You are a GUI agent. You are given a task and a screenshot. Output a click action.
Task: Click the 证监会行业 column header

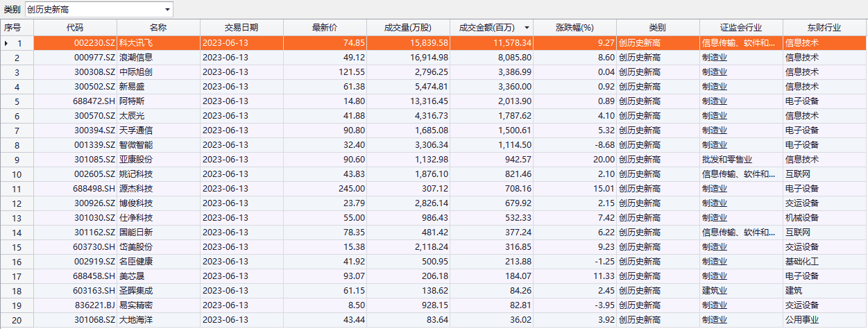point(740,28)
